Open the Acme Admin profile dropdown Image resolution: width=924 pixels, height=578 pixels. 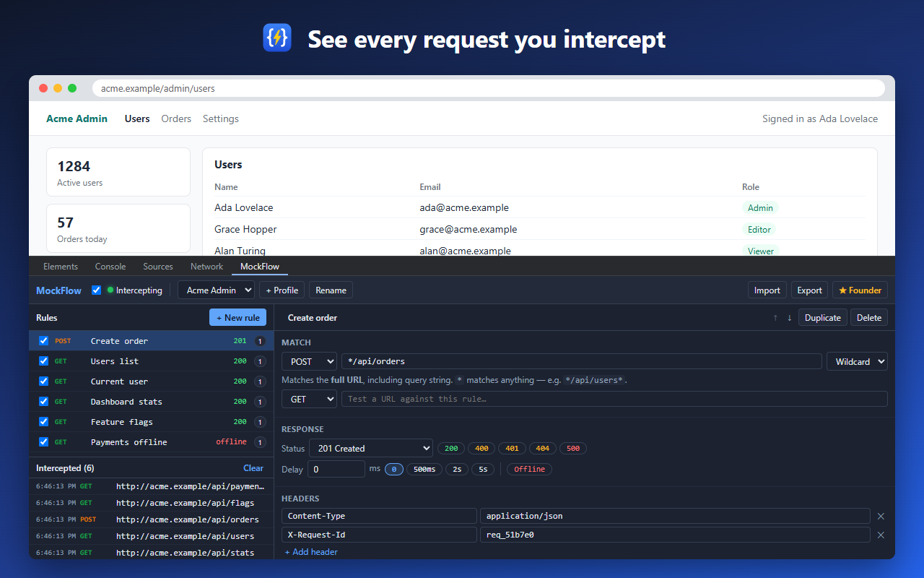(216, 290)
